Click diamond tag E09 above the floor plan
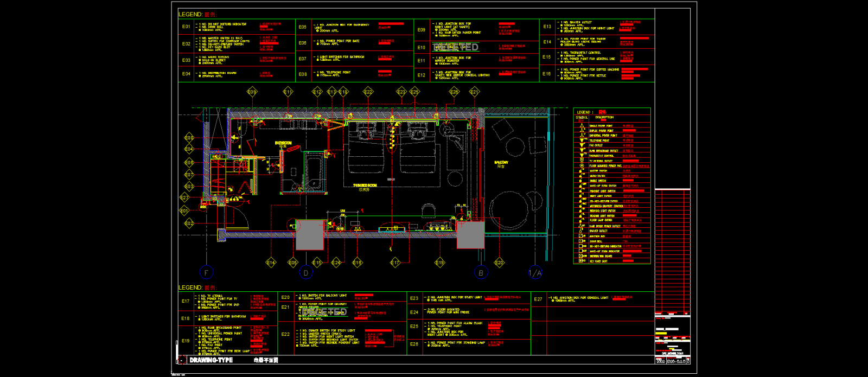This screenshot has width=868, height=377. 252,92
